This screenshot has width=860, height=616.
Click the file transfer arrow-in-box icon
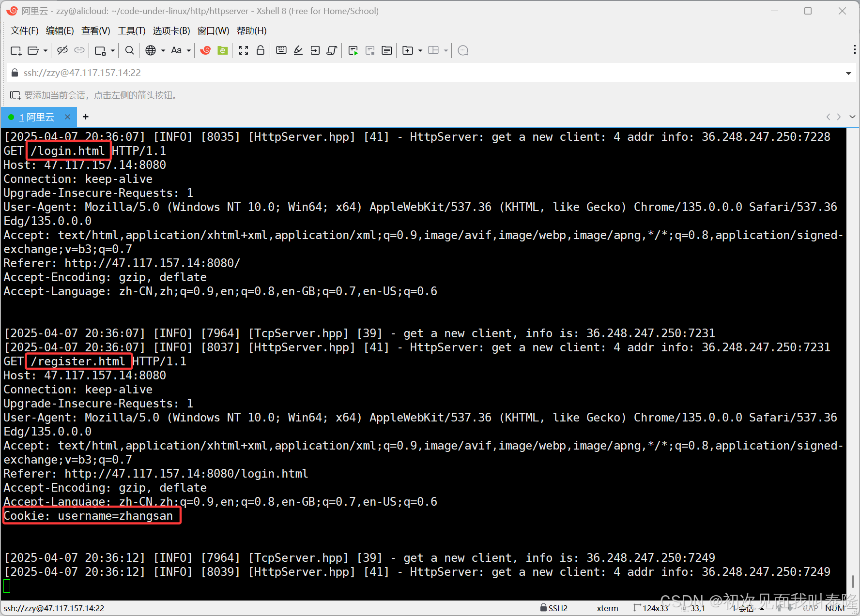315,50
